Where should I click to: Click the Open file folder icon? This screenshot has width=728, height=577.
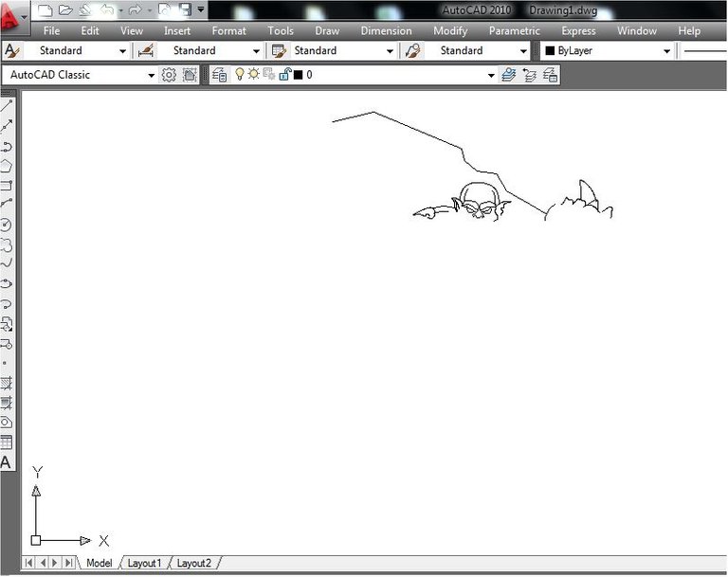click(x=65, y=9)
